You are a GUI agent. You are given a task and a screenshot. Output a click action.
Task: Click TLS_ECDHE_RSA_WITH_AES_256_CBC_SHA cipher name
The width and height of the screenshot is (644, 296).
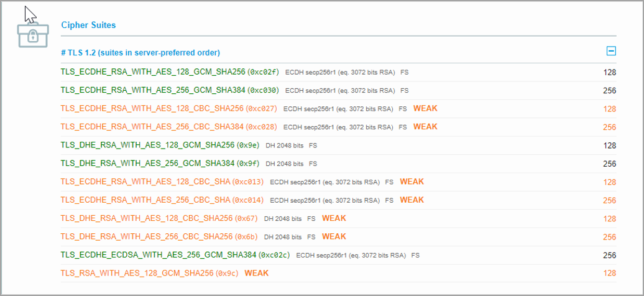[145, 200]
